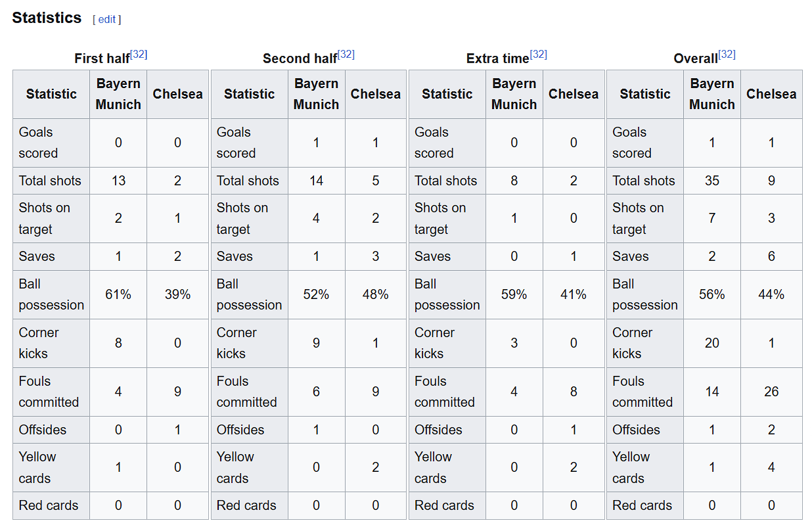Screen dimensions: 812x529
Task: Click Bayern Munich header in First half table
Action: tap(118, 94)
